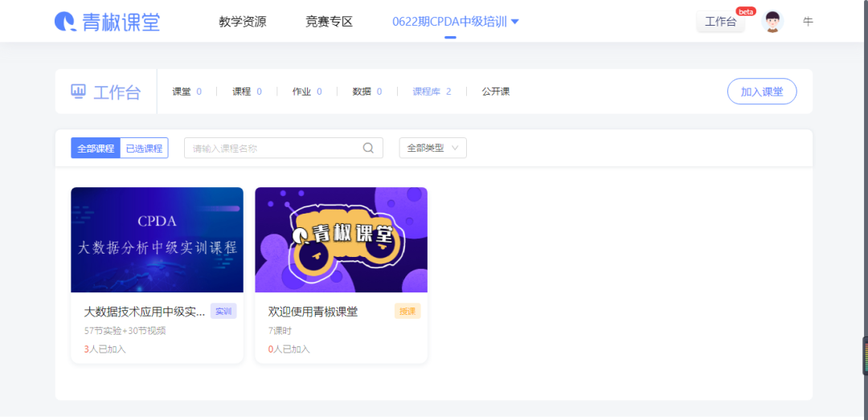Select the 课堂 0 tab
The width and height of the screenshot is (868, 420).
[x=187, y=92]
